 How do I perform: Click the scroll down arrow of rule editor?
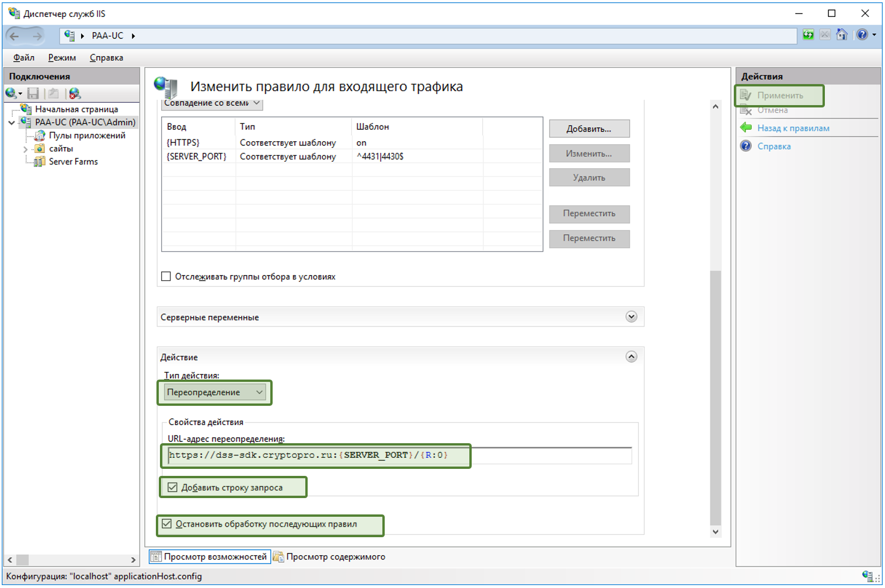[715, 532]
